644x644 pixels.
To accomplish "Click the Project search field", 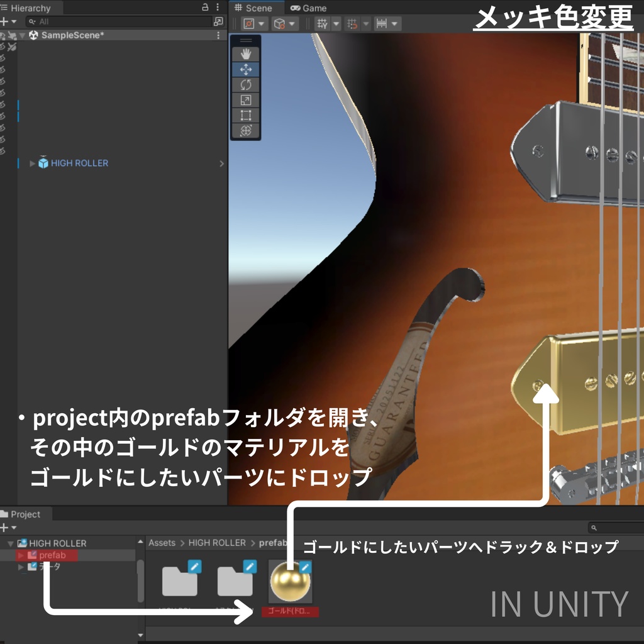I will (616, 528).
